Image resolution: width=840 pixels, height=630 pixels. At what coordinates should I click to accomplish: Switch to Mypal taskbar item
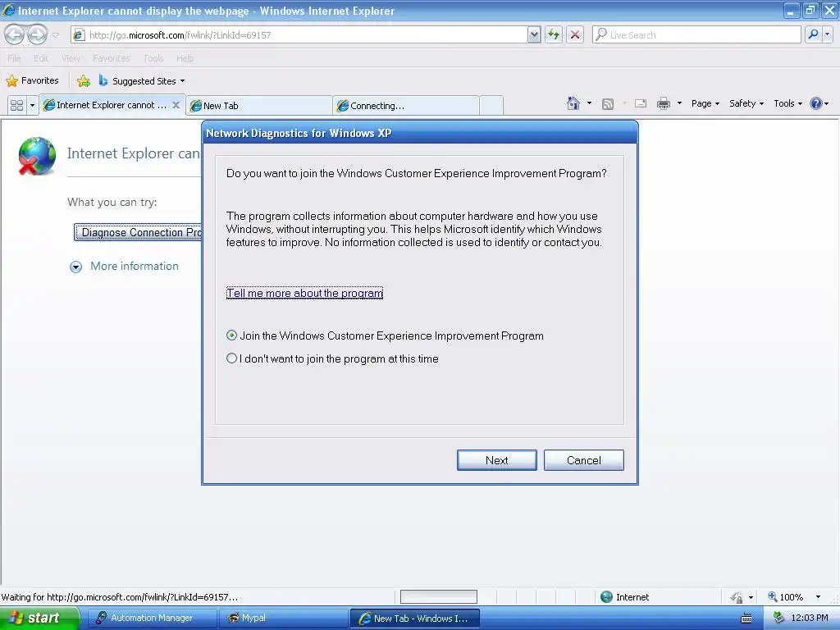283,619
